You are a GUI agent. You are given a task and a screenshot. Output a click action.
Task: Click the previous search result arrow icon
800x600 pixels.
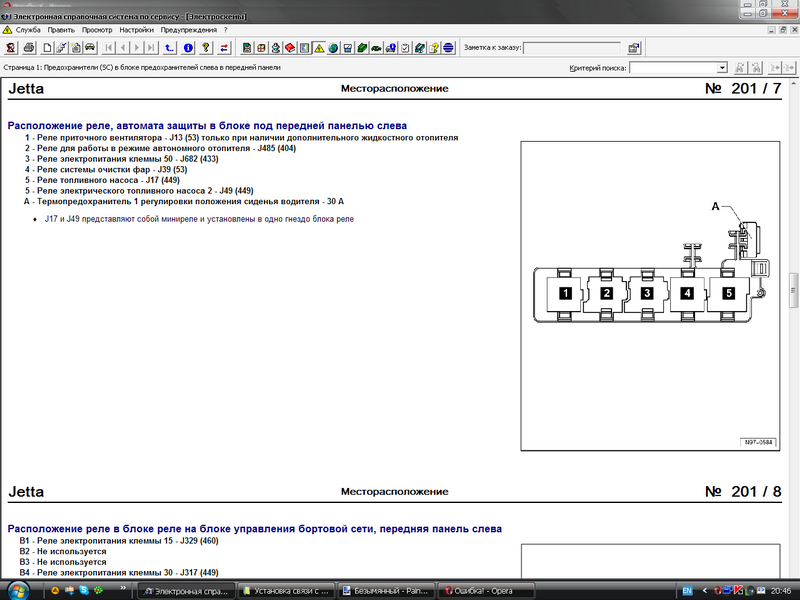(775, 67)
